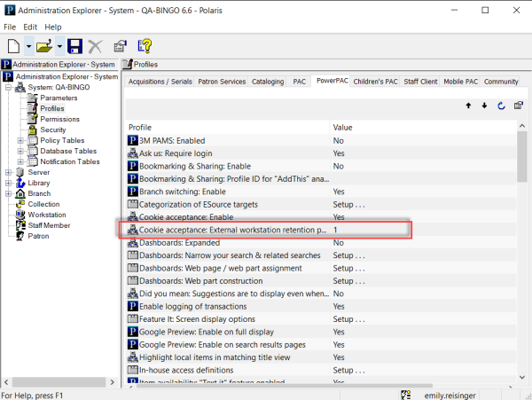Image resolution: width=532 pixels, height=400 pixels.
Task: Open the dropdown arrow beside New icon
Action: [x=28, y=46]
